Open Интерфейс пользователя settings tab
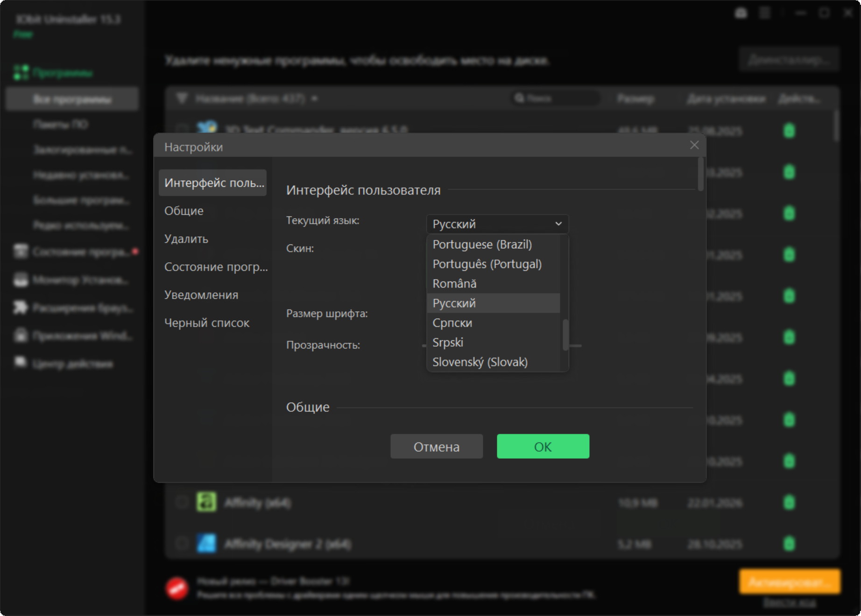Viewport: 861px width, 616px height. click(213, 183)
